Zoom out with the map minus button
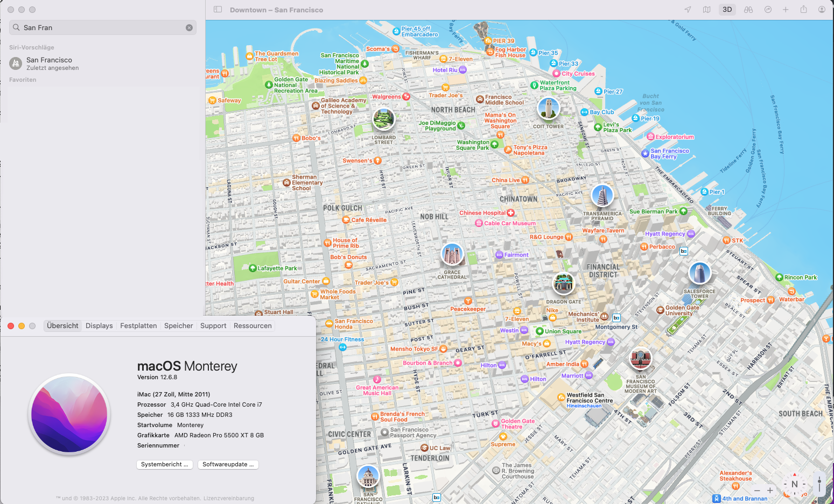Image resolution: width=834 pixels, height=504 pixels. [757, 491]
